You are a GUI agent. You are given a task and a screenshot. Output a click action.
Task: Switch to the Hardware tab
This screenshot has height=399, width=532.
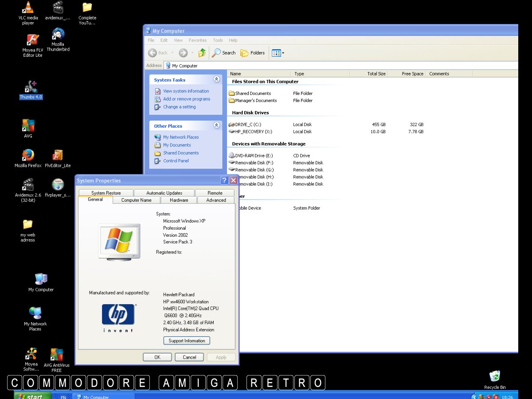point(179,200)
